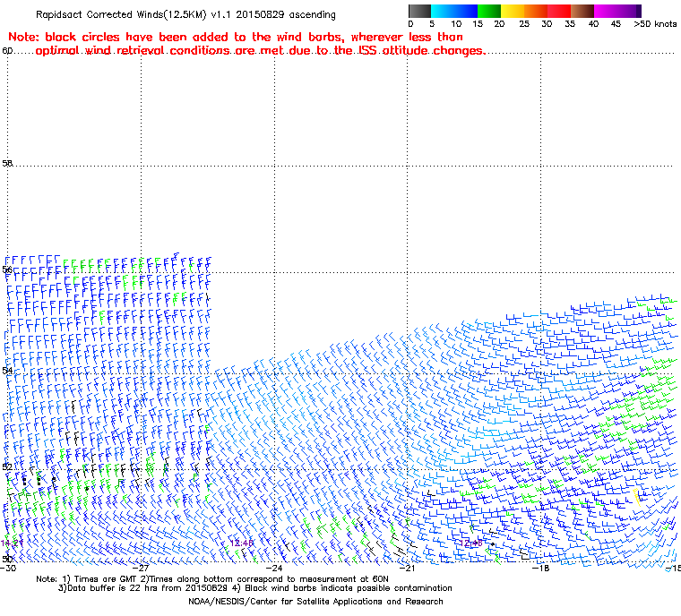The image size is (681, 616).
Task: Click the green 15-20 knots color band
Action: tap(489, 11)
